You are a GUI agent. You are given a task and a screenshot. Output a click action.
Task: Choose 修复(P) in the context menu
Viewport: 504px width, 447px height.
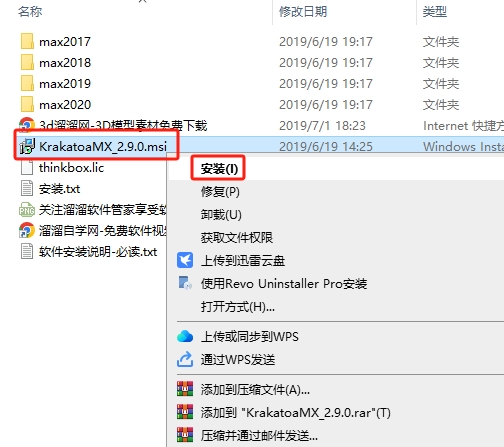pyautogui.click(x=220, y=192)
